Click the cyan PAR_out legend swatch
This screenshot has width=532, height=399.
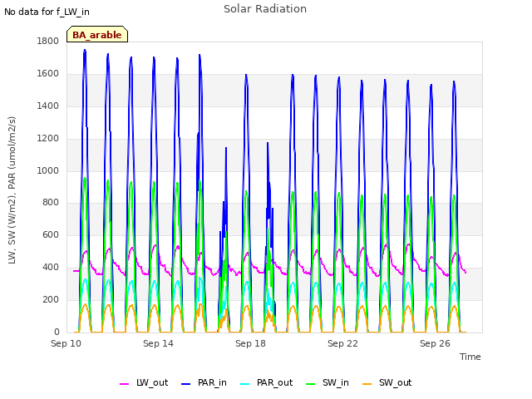244,384
